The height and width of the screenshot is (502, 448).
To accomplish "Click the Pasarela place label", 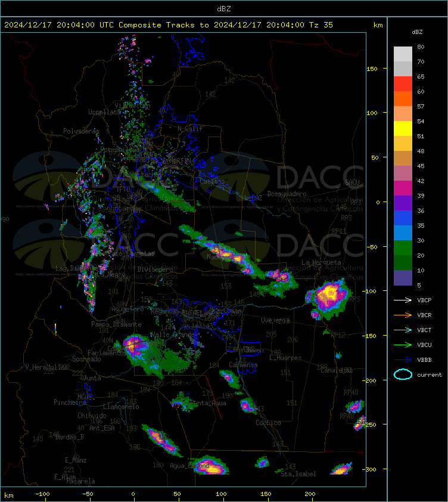I will [x=80, y=481].
